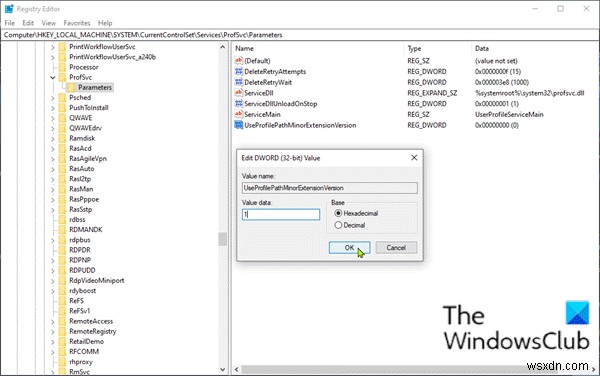Click the PushToInstall folder icon
This screenshot has height=376, width=600.
(62, 107)
